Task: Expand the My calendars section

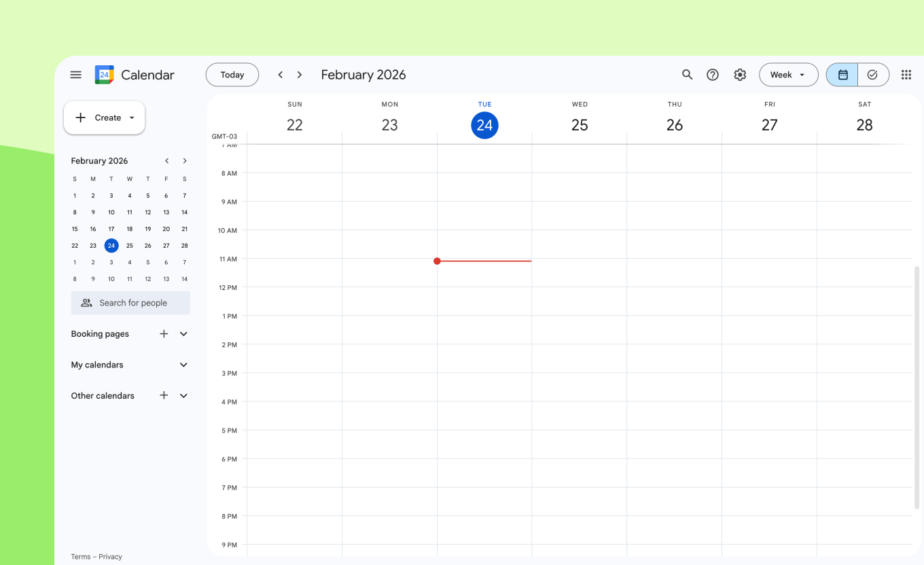Action: [x=183, y=365]
